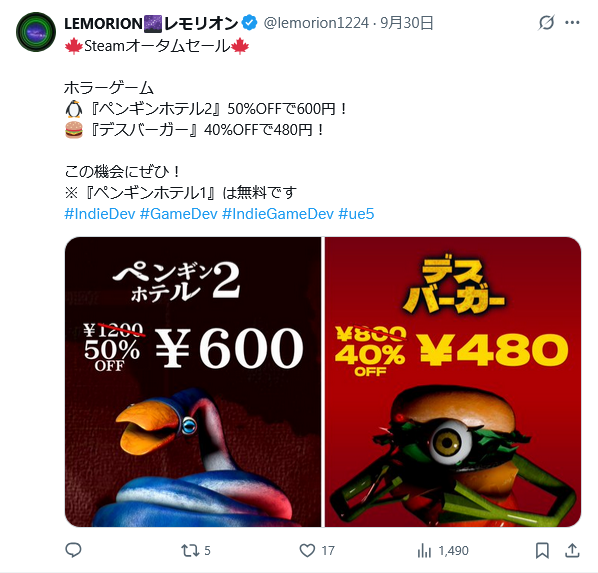598x573 pixels.
Task: Like the post with heart icon
Action: pyautogui.click(x=307, y=550)
